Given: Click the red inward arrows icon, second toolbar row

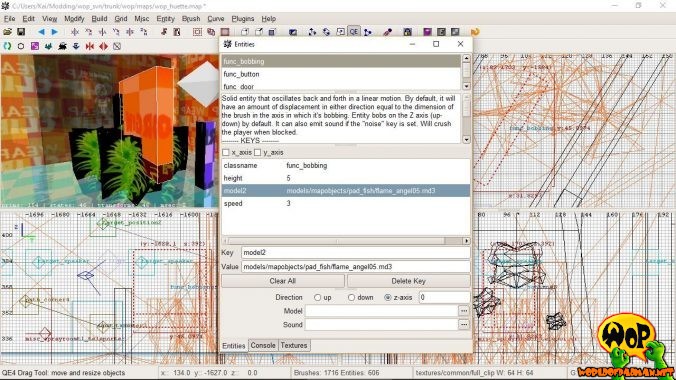Looking at the screenshot, I should (90, 46).
